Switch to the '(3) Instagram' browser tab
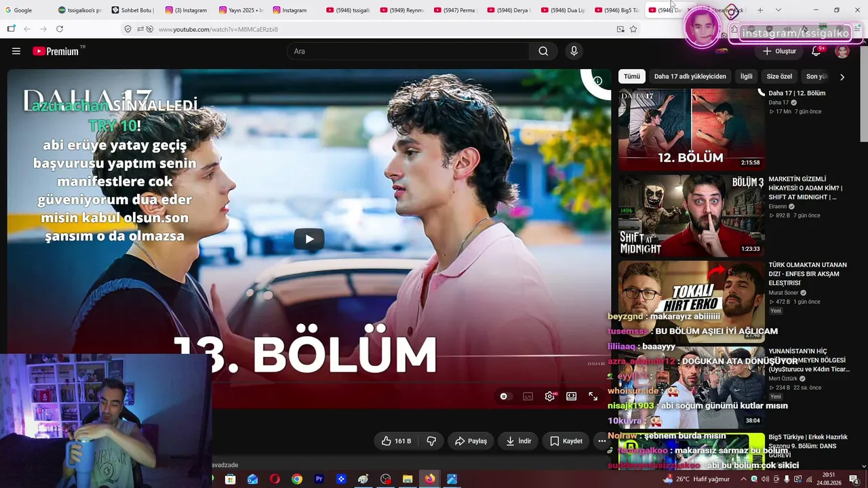 (x=186, y=10)
